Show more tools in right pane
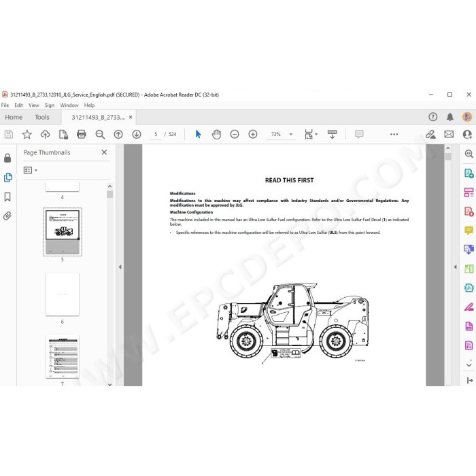The width and height of the screenshot is (476, 476). 469,364
